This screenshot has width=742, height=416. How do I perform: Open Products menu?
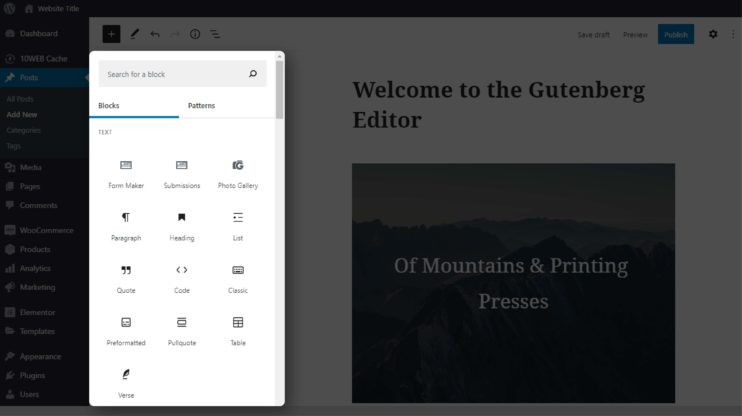(44, 249)
